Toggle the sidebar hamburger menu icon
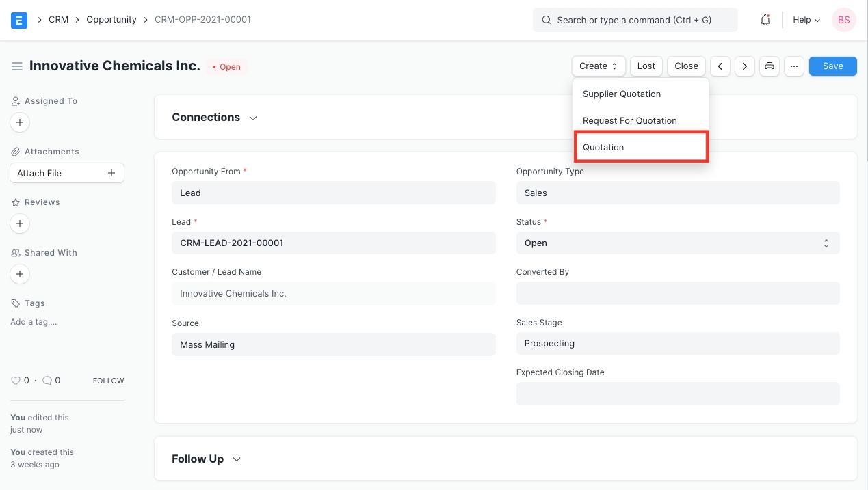The height and width of the screenshot is (490, 868). coord(17,66)
